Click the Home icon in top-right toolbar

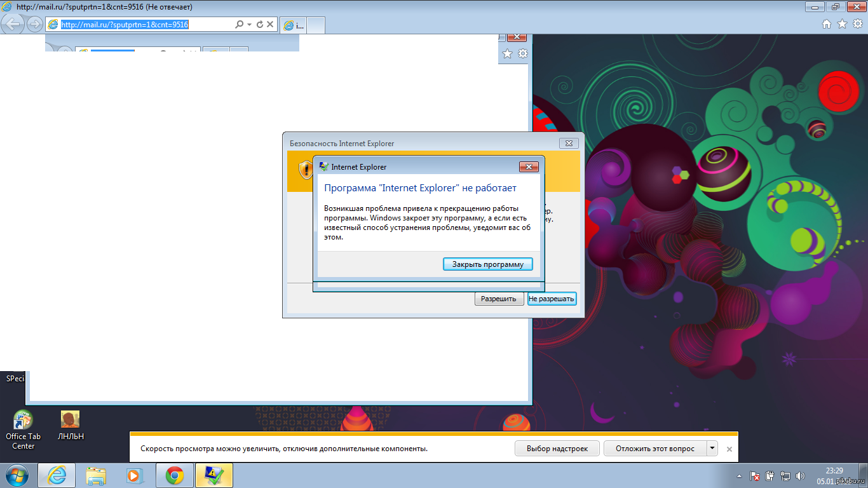pyautogui.click(x=827, y=24)
